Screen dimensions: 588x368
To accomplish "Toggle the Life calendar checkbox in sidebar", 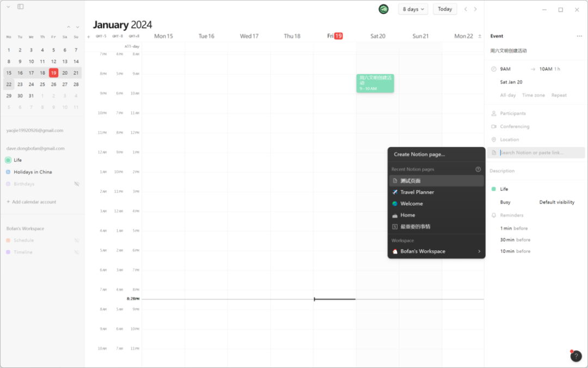I will tap(8, 160).
